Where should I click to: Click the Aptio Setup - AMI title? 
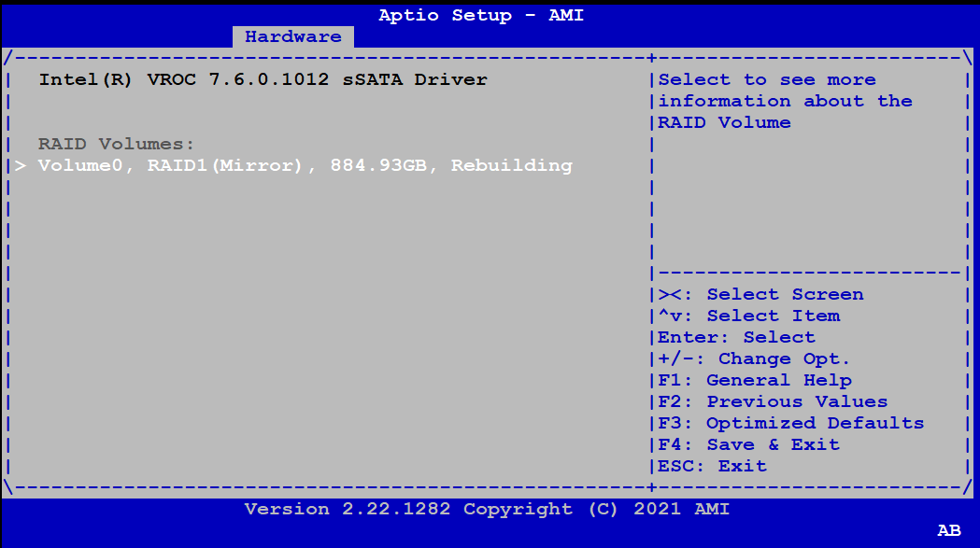[481, 15]
